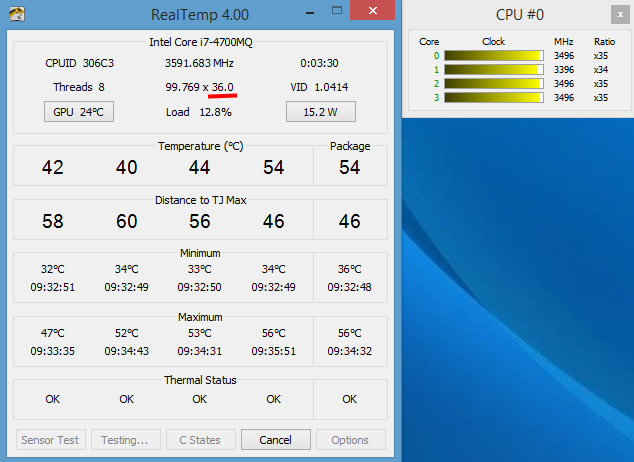
Task: Click the Core 2 clock bar
Action: (x=494, y=84)
